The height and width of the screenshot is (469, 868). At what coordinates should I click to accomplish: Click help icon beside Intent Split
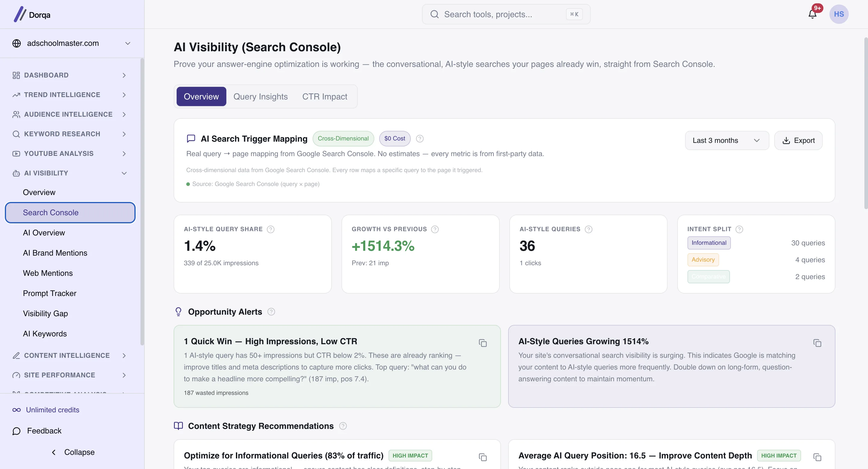[x=739, y=229]
